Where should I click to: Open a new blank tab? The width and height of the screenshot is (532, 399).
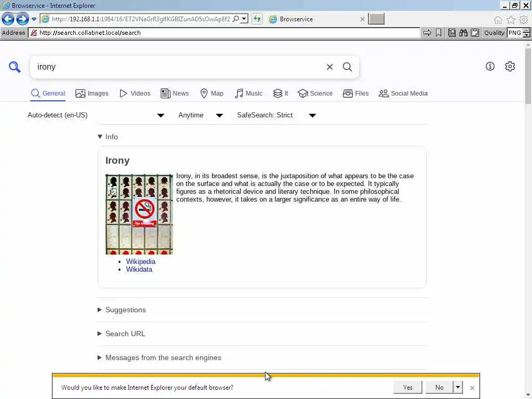click(x=376, y=19)
